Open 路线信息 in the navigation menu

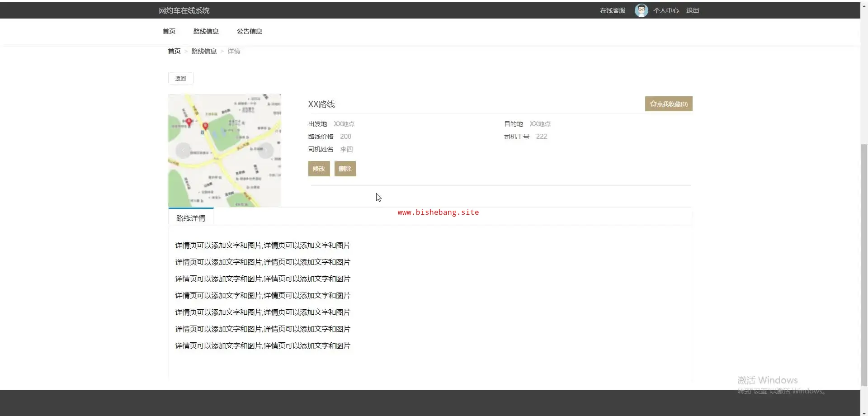[x=206, y=31]
